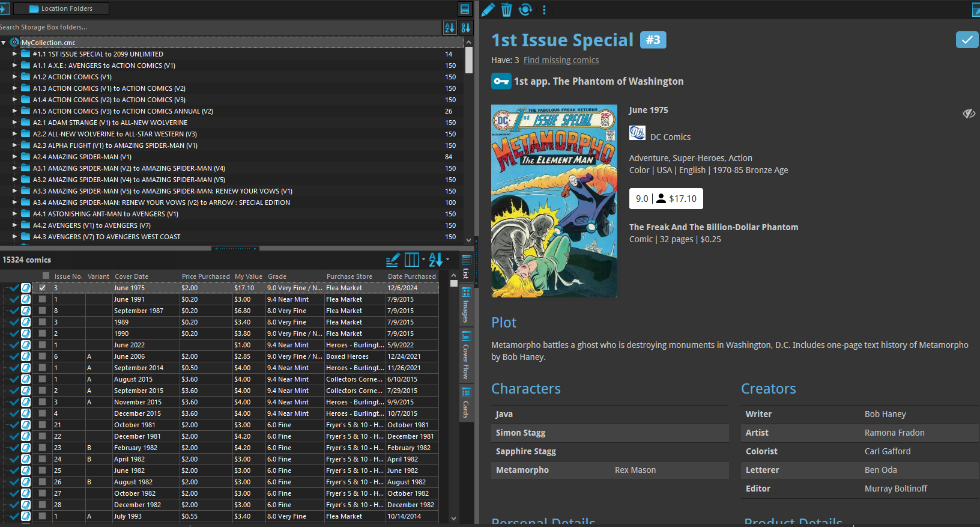Click the key comic icon
980x527 pixels.
pyautogui.click(x=501, y=81)
